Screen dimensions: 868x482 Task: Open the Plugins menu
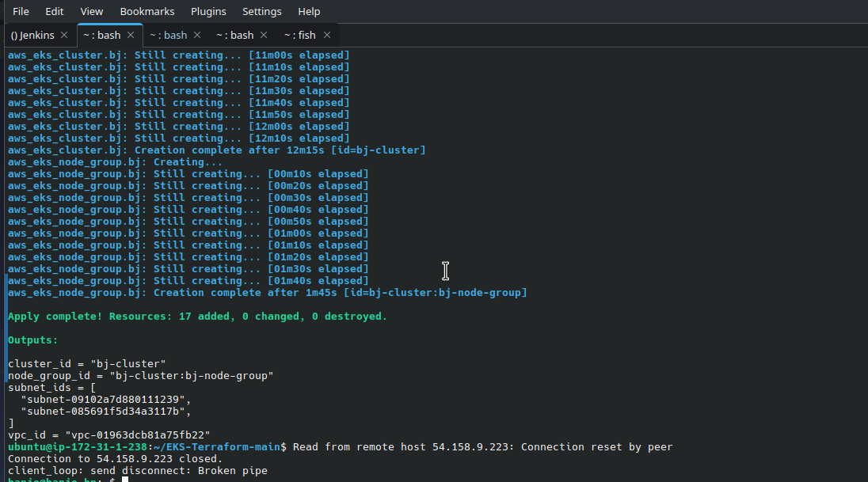pyautogui.click(x=208, y=11)
